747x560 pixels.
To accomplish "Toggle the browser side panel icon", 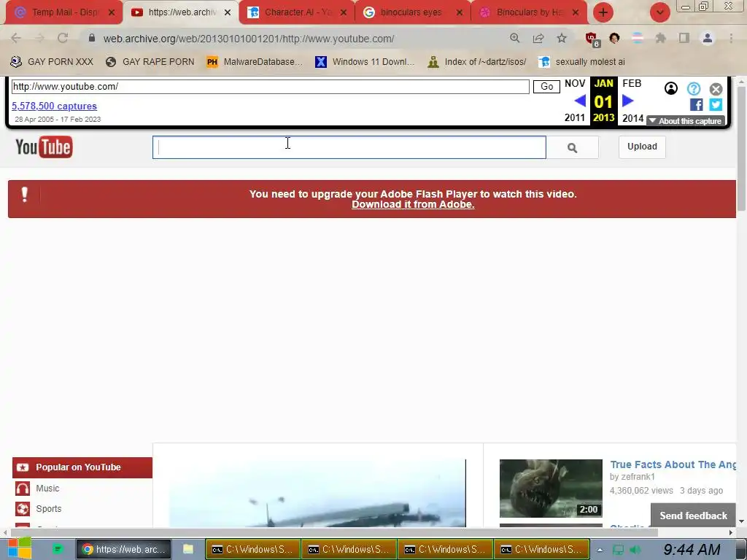I will tap(684, 38).
